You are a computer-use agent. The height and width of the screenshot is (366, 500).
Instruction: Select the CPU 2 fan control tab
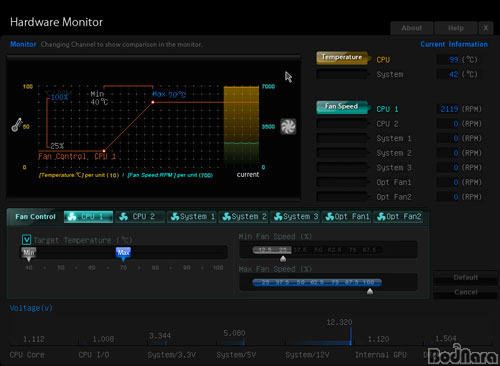point(140,217)
